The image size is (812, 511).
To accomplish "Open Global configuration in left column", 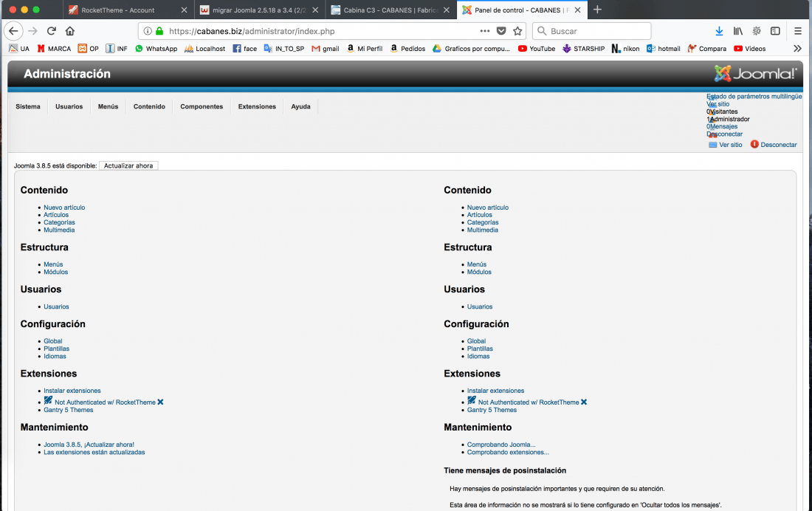I will pyautogui.click(x=53, y=341).
